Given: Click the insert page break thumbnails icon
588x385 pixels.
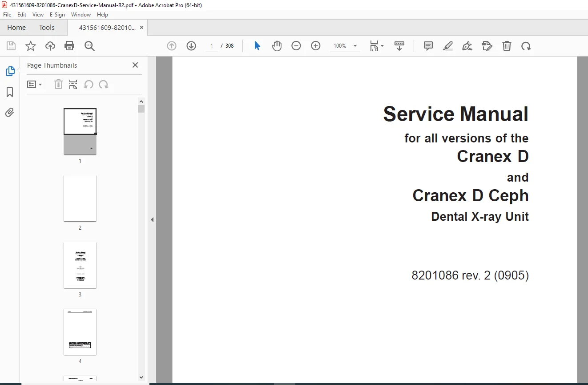Looking at the screenshot, I should pyautogui.click(x=73, y=85).
